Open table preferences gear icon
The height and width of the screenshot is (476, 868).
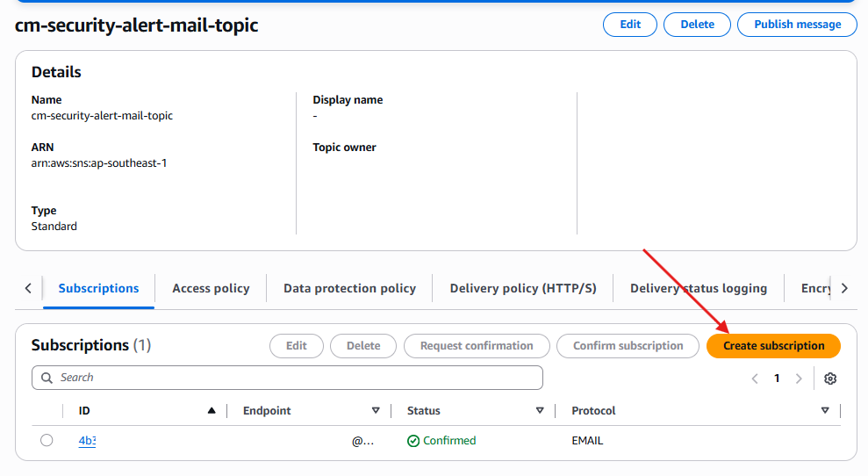click(x=830, y=379)
